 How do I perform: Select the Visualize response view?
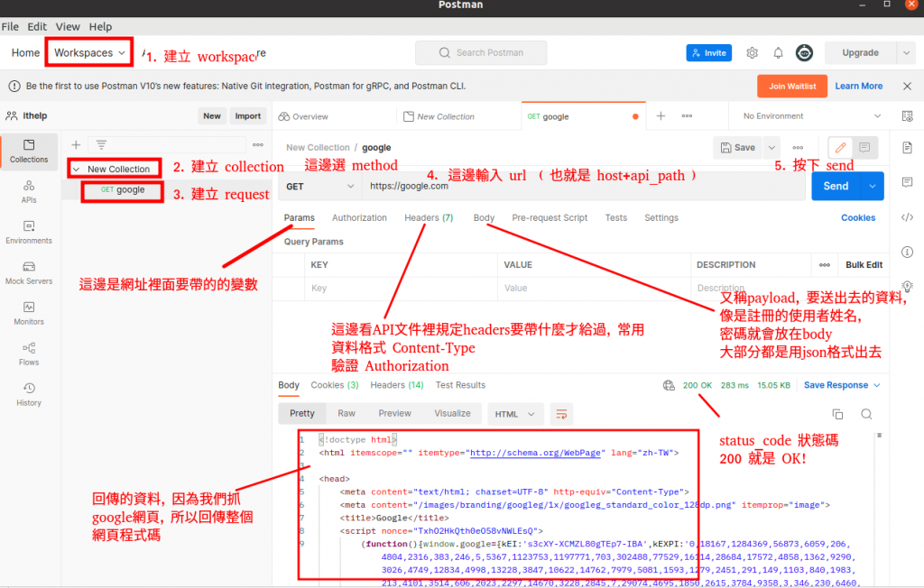452,414
